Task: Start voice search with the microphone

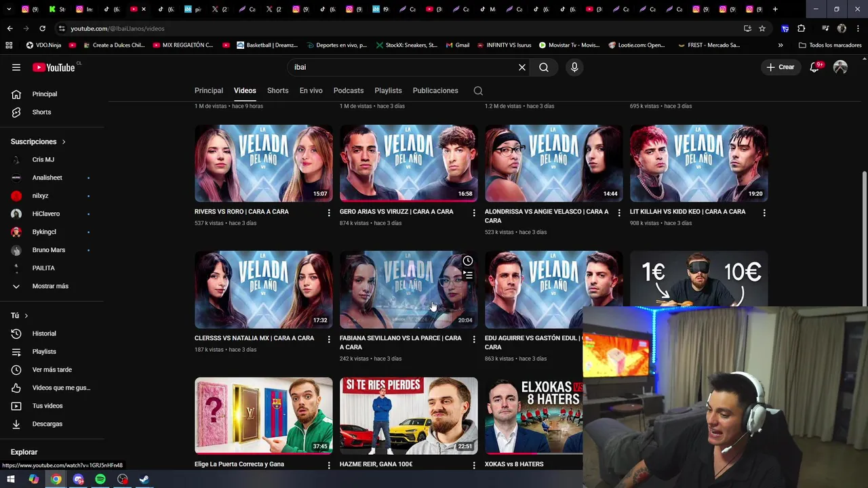Action: [574, 67]
